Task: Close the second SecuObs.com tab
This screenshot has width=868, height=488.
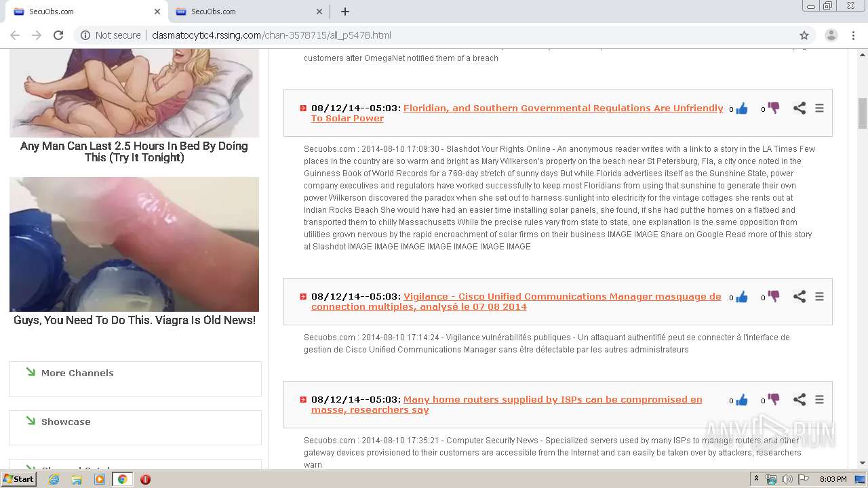Action: (319, 12)
